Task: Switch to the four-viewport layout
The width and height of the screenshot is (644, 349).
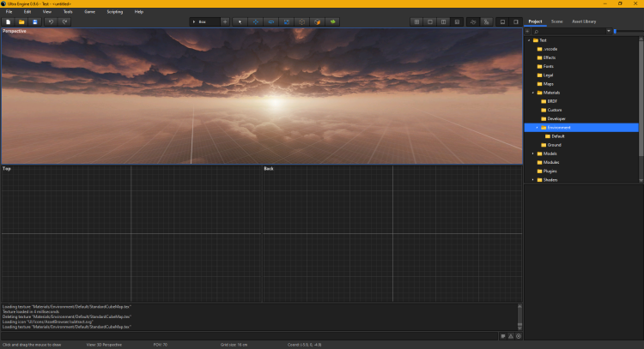Action: 417,21
